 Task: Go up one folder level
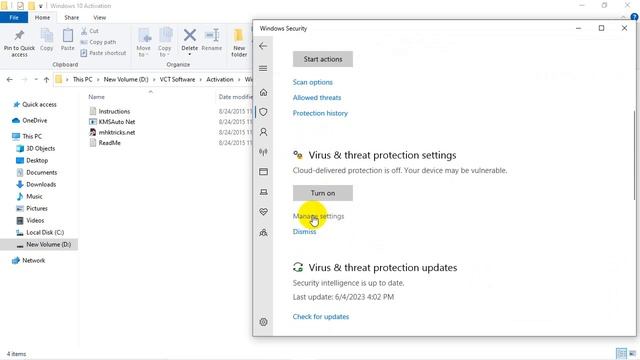[x=46, y=80]
